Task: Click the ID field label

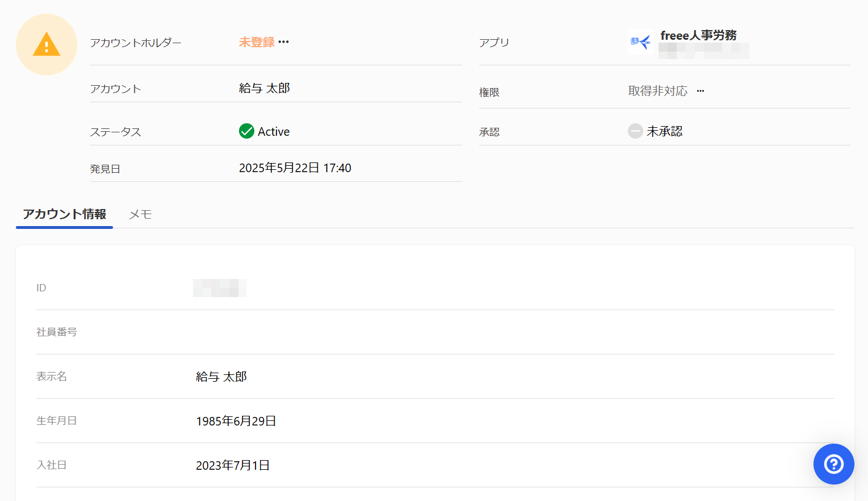Action: (x=41, y=288)
